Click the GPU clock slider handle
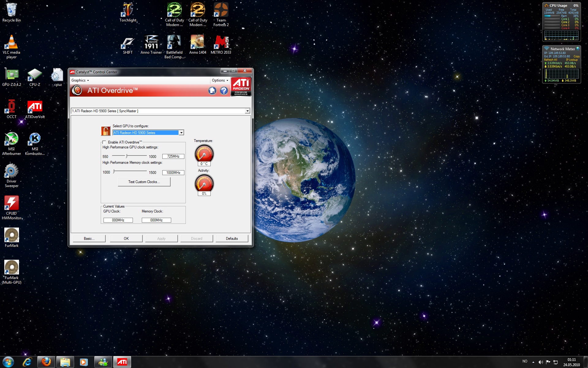Viewport: 588px width, 368px height. click(126, 156)
